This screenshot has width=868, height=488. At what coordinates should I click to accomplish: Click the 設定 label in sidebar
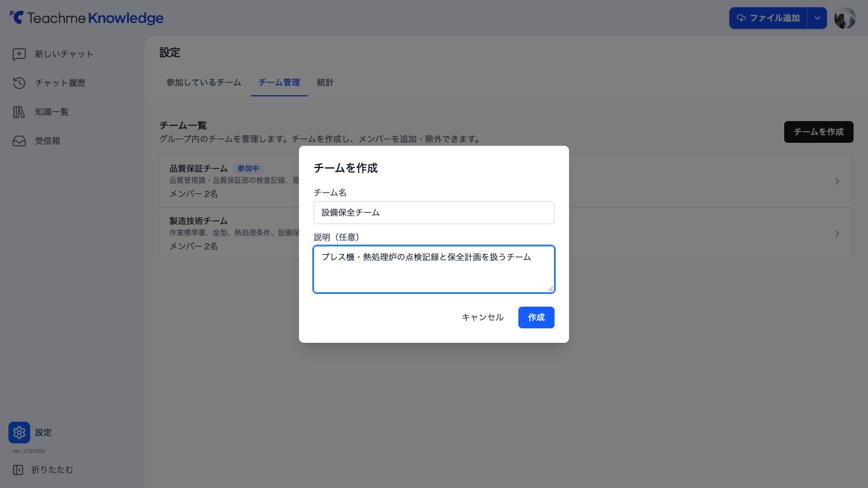coord(43,433)
